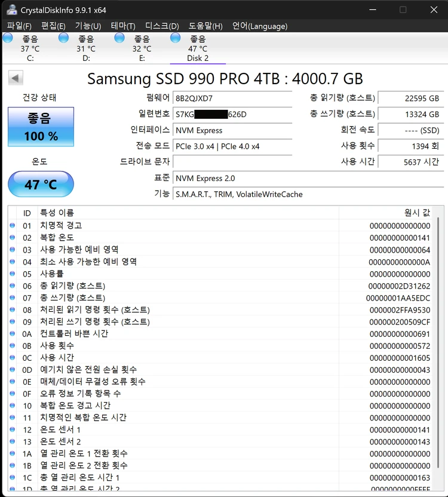This screenshot has width=448, height=497.
Task: Select row 1A 열 관리 온도 1 전환 횟수
Action: pos(221,453)
